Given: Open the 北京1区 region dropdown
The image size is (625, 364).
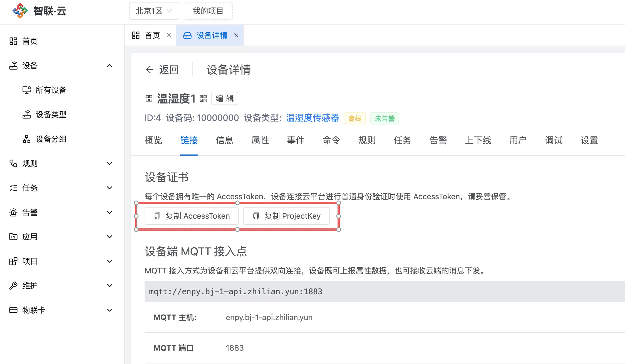Looking at the screenshot, I should (x=154, y=11).
